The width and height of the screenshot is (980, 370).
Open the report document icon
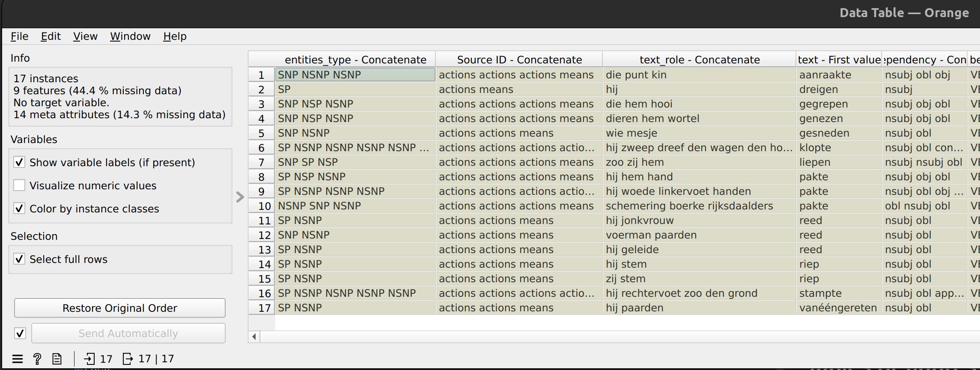pyautogui.click(x=57, y=359)
